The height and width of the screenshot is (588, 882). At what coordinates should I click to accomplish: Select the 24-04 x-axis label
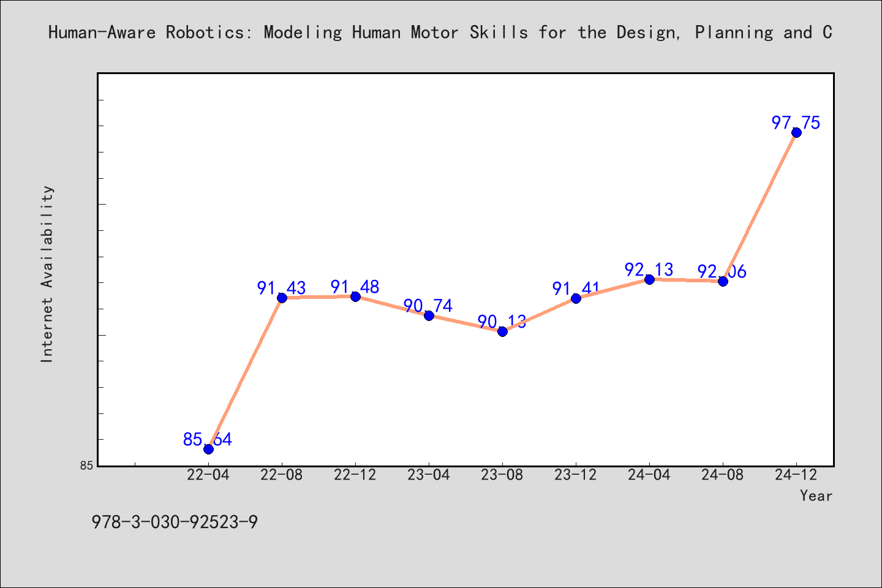(x=649, y=475)
